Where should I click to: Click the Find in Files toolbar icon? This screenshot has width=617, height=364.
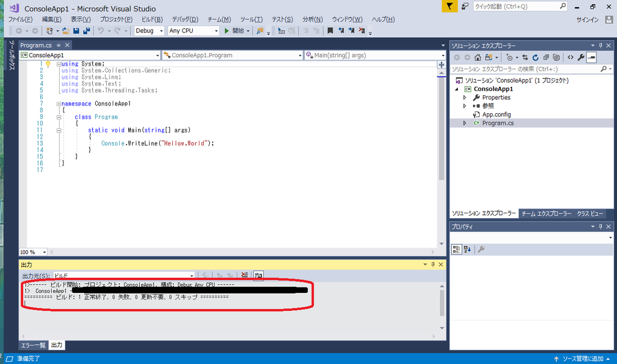[x=260, y=31]
